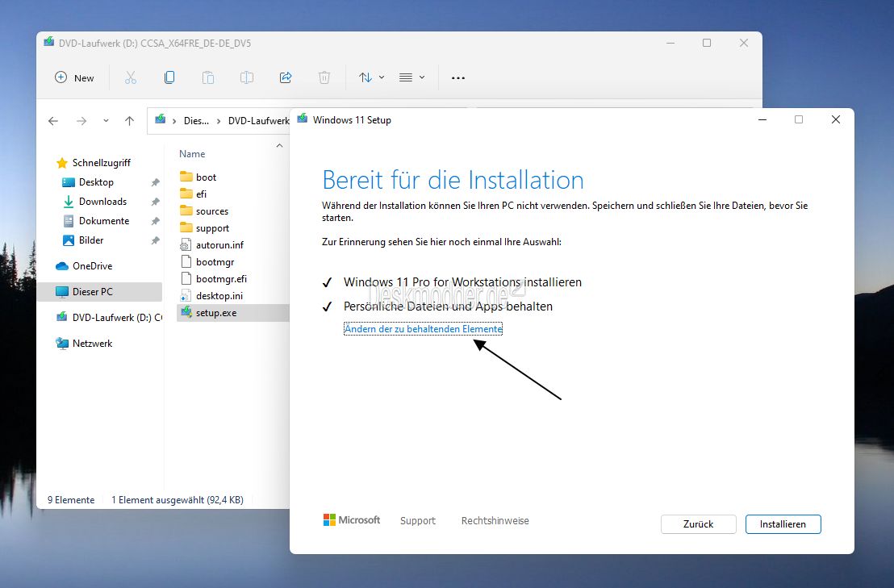Open the See more ellipsis menu
The image size is (894, 588).
[x=457, y=78]
